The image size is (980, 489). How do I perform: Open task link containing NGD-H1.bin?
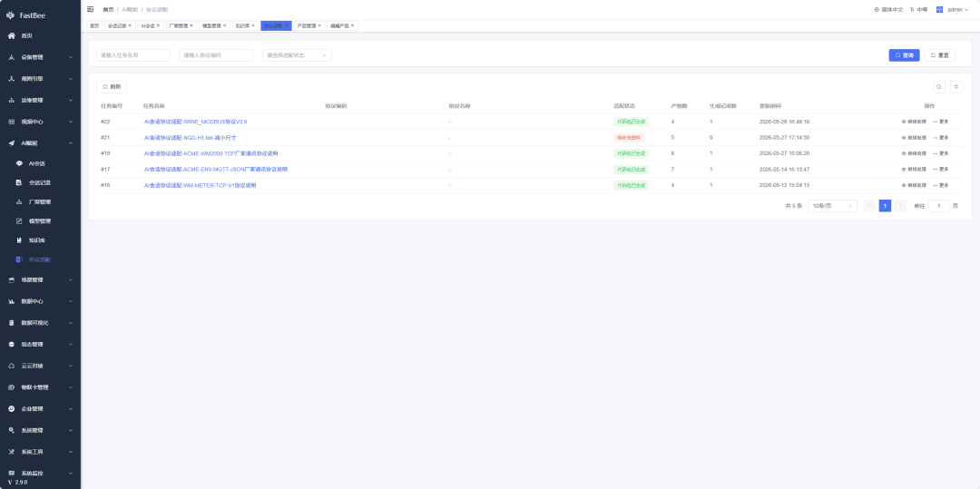coord(190,137)
